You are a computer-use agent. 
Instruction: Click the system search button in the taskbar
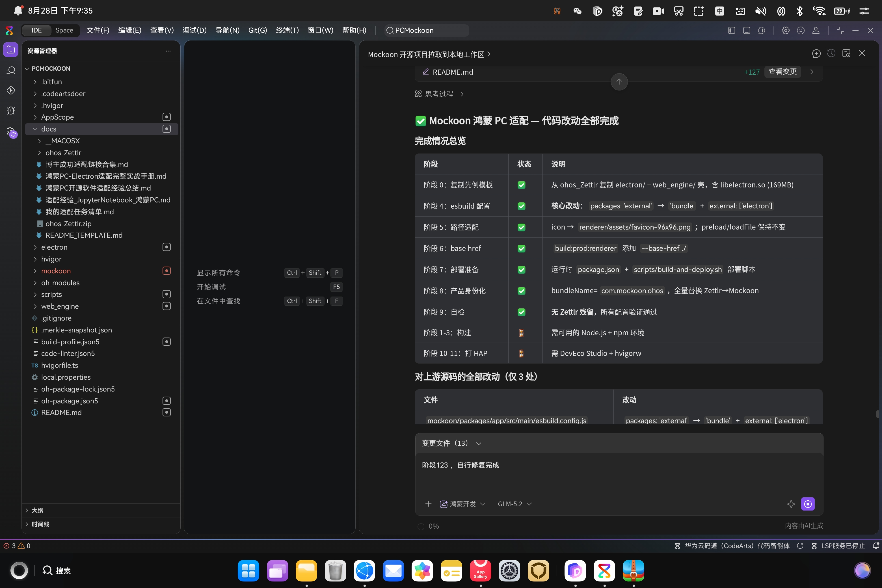click(x=57, y=570)
